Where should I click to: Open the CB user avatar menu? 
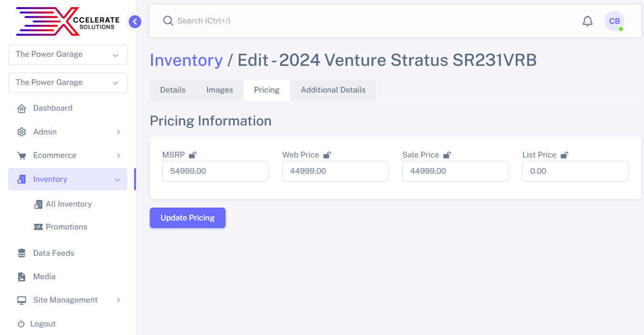(x=614, y=21)
